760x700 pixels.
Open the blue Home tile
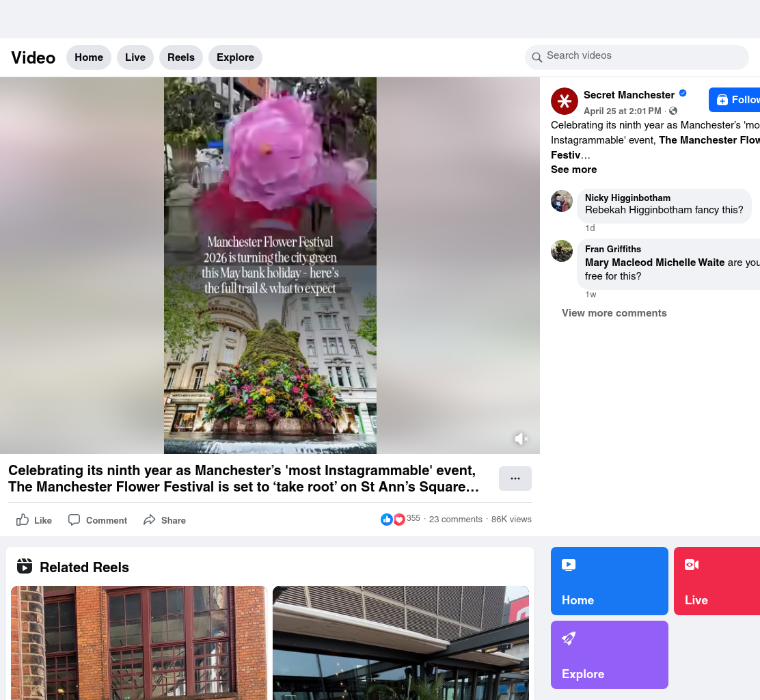pyautogui.click(x=609, y=581)
